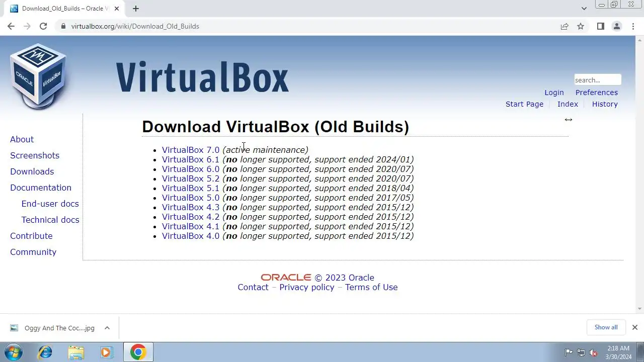Open Windows Start button

(14, 352)
